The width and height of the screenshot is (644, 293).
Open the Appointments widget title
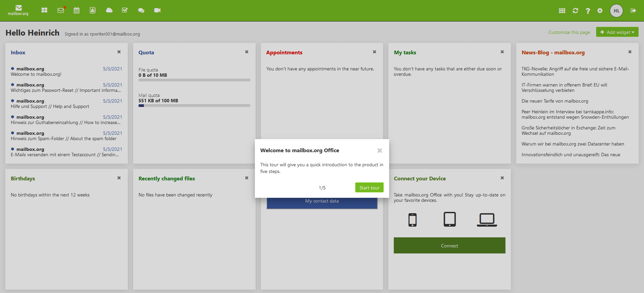click(284, 53)
